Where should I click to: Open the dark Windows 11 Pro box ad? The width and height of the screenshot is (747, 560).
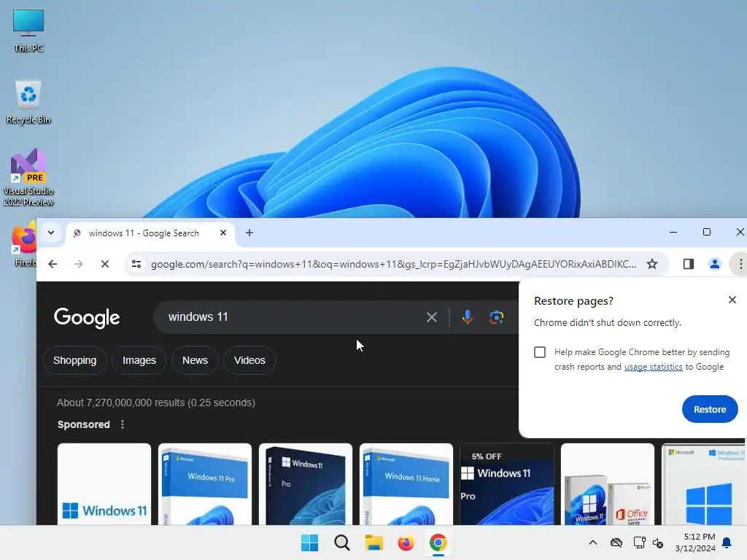[306, 484]
